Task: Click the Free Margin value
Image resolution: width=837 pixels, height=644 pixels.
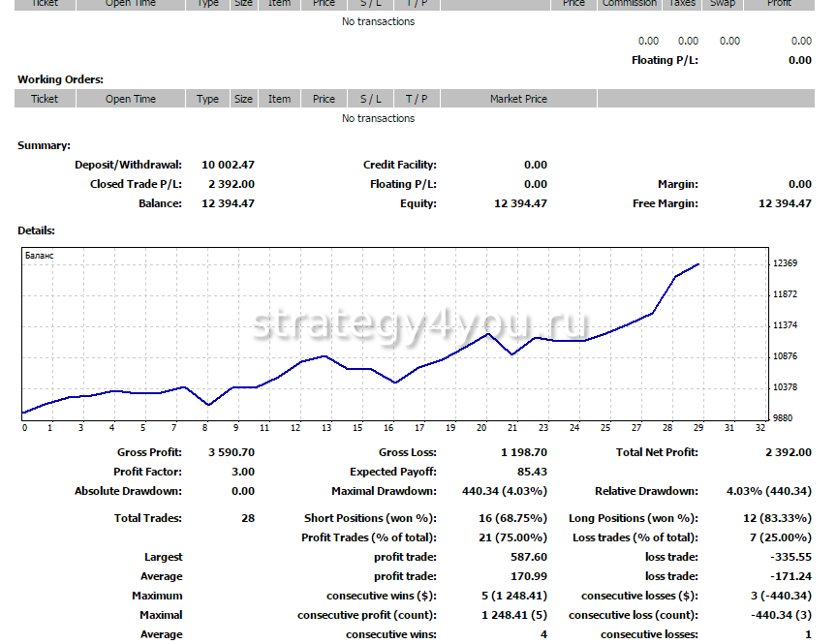Action: (x=785, y=203)
